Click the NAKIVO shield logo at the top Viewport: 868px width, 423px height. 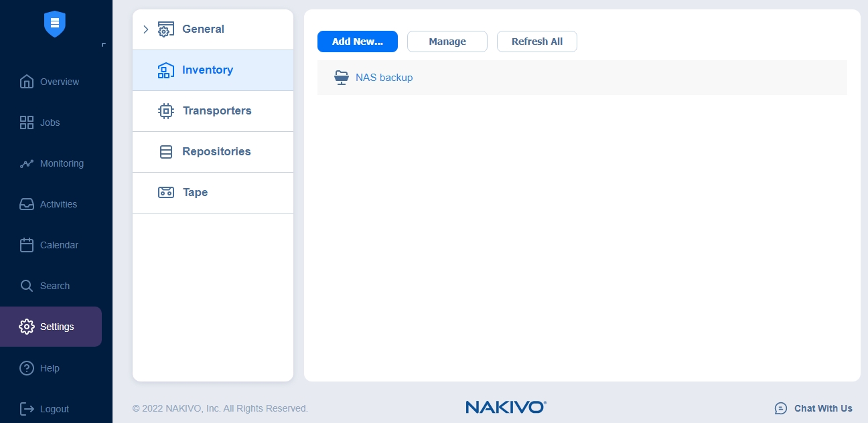[x=55, y=24]
